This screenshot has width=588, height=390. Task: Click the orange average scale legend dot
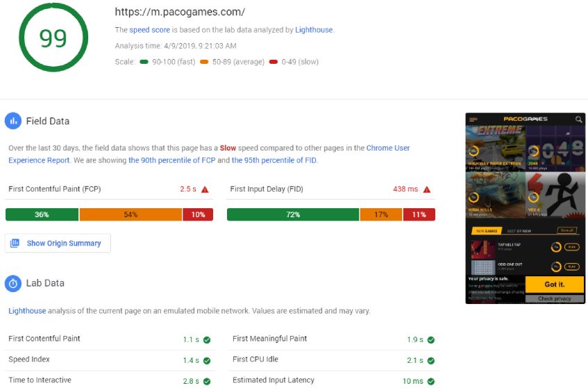pos(204,62)
